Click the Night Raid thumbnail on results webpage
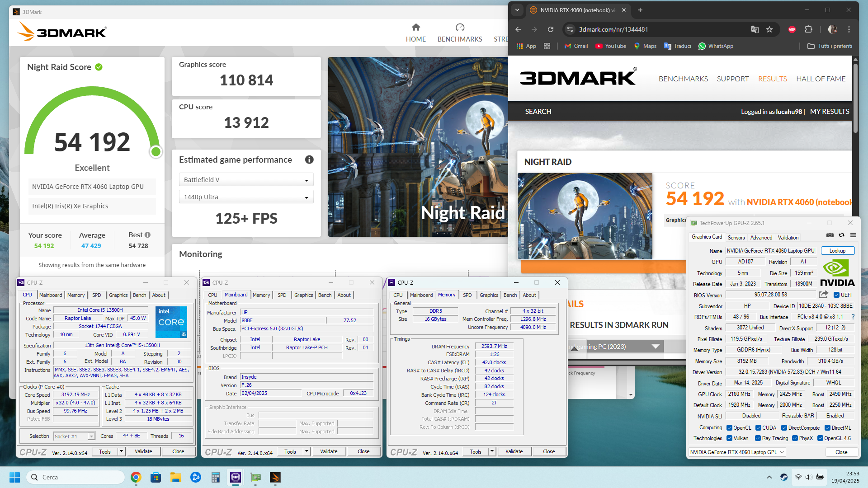The height and width of the screenshot is (488, 868). tap(585, 216)
